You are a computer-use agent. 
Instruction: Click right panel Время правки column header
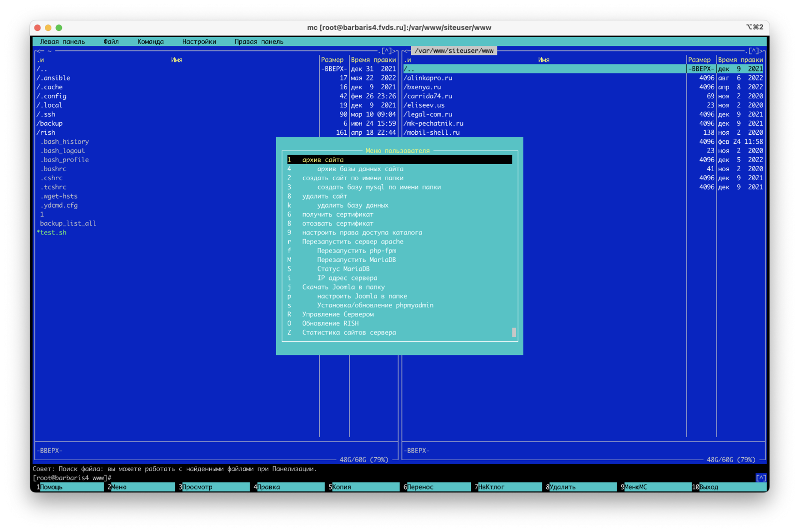[741, 60]
